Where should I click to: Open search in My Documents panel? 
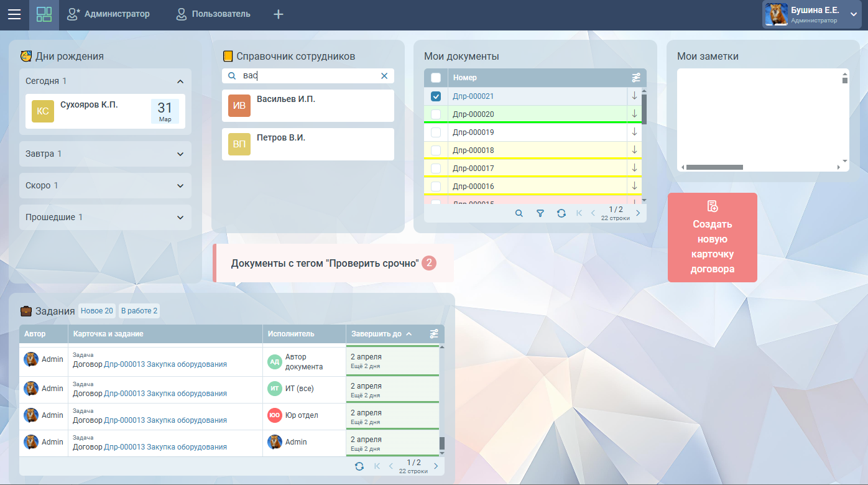tap(519, 213)
